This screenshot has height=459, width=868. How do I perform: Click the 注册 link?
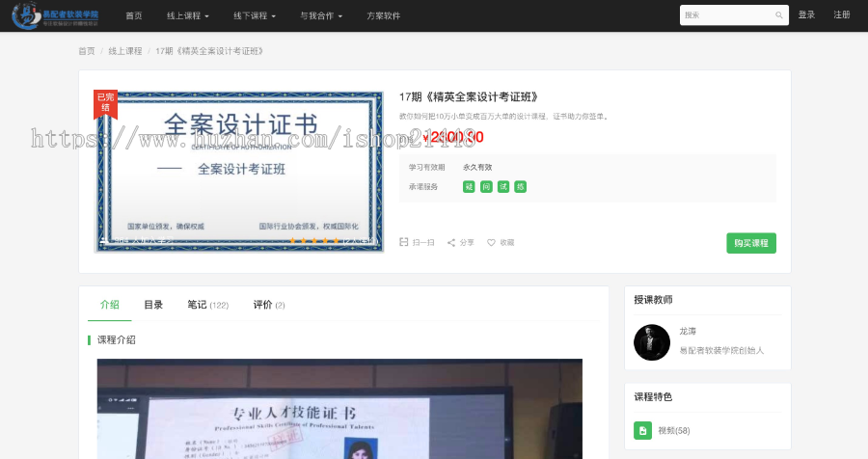click(842, 15)
